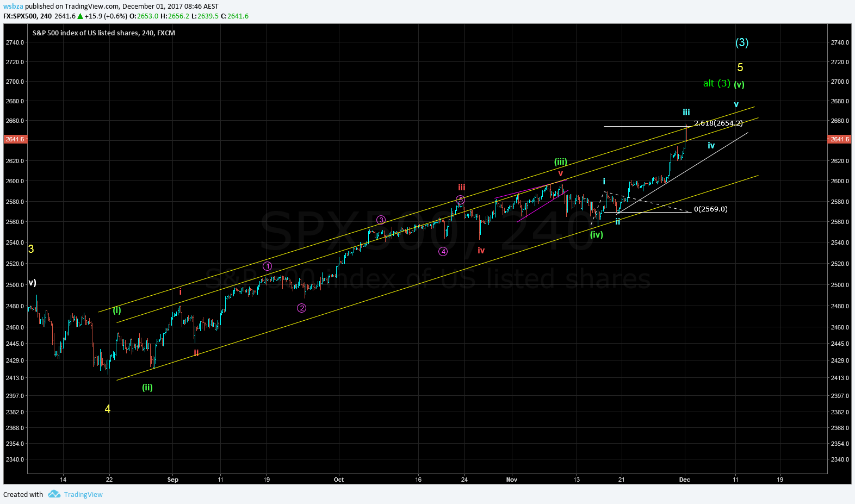Click the green up-triangle change indicator
Image resolution: width=855 pixels, height=504 pixels.
80,16
